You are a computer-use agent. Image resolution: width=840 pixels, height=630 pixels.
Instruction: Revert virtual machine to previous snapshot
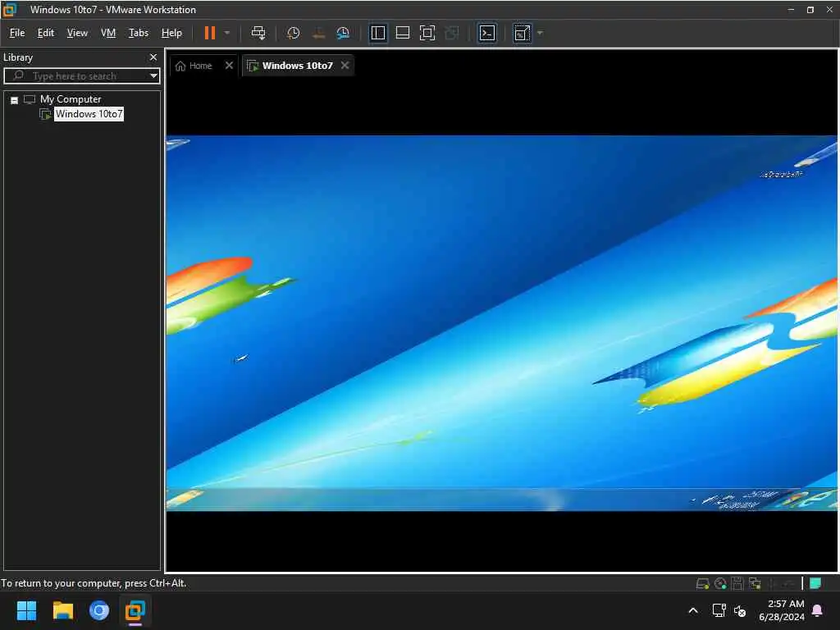(319, 33)
